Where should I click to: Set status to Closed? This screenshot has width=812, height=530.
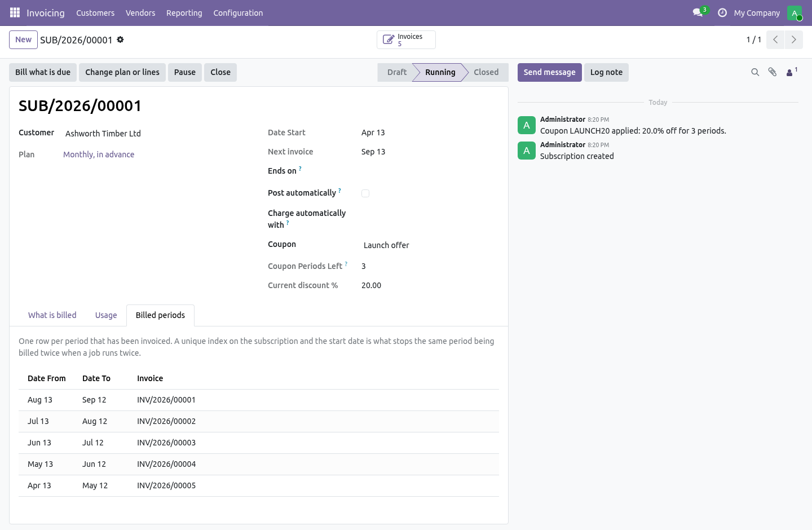[x=486, y=72]
